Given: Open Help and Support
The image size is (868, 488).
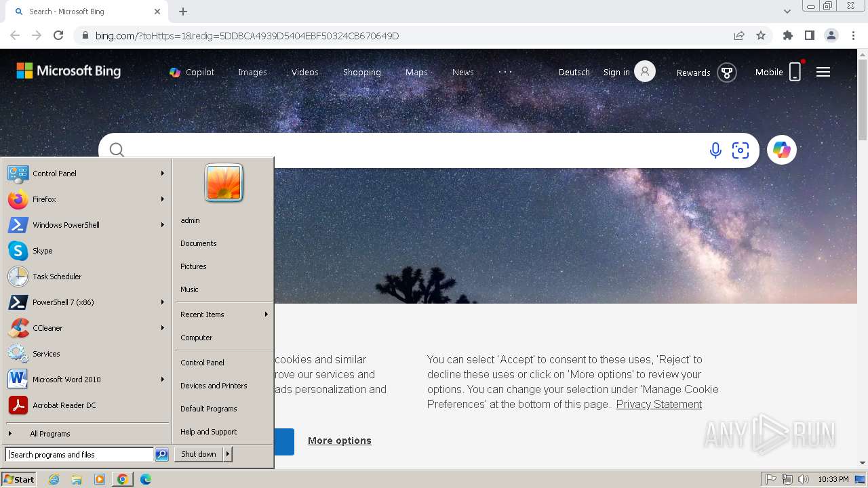Looking at the screenshot, I should (209, 432).
